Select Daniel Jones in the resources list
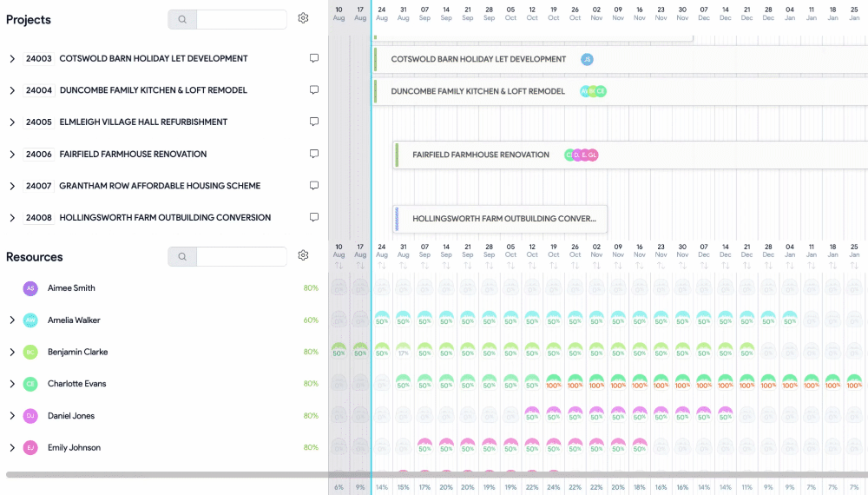 point(71,416)
